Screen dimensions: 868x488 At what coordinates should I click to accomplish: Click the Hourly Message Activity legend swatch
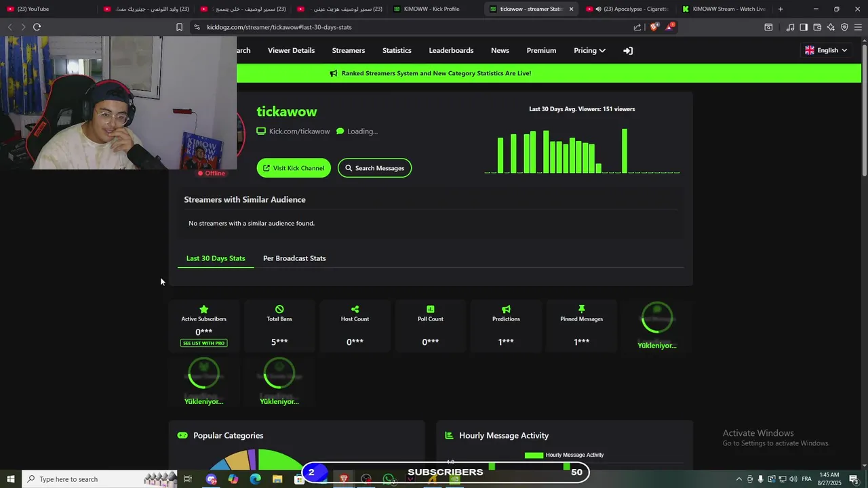(534, 455)
